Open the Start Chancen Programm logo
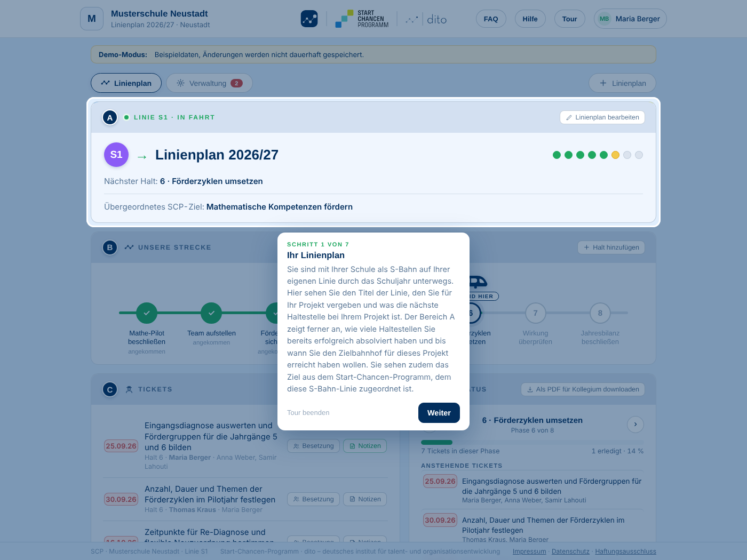Viewport: 747px width, 560px height. point(362,19)
